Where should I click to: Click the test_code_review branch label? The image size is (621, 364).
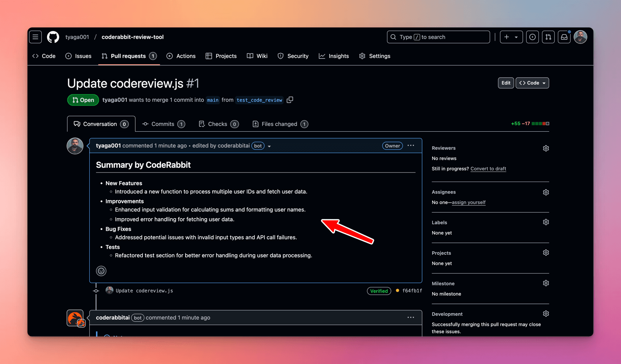[259, 100]
